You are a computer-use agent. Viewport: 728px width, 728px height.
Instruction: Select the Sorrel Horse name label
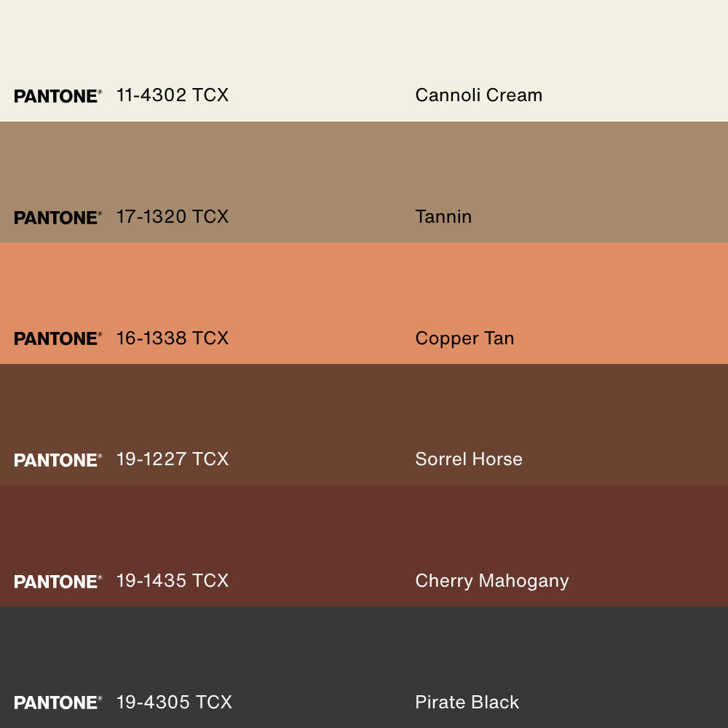point(469,459)
